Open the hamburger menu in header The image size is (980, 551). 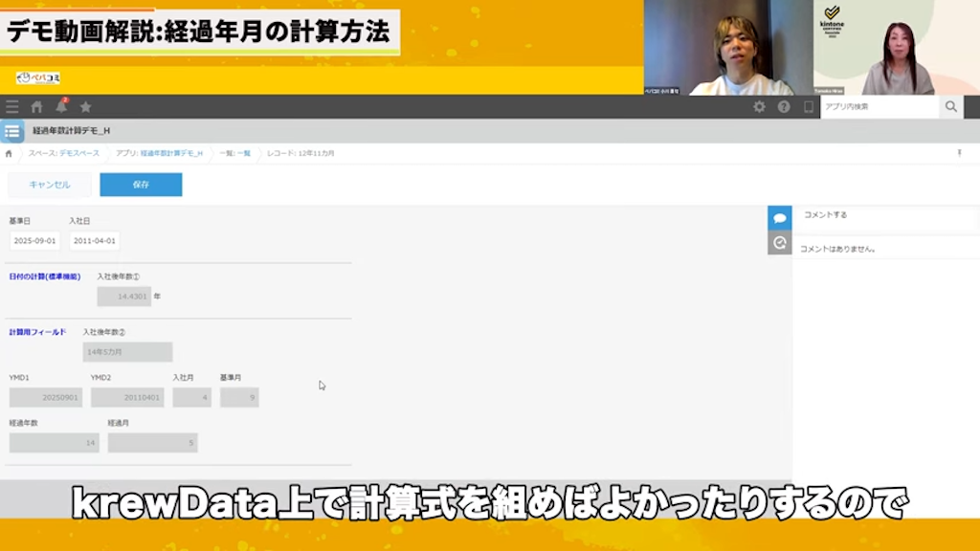11,107
